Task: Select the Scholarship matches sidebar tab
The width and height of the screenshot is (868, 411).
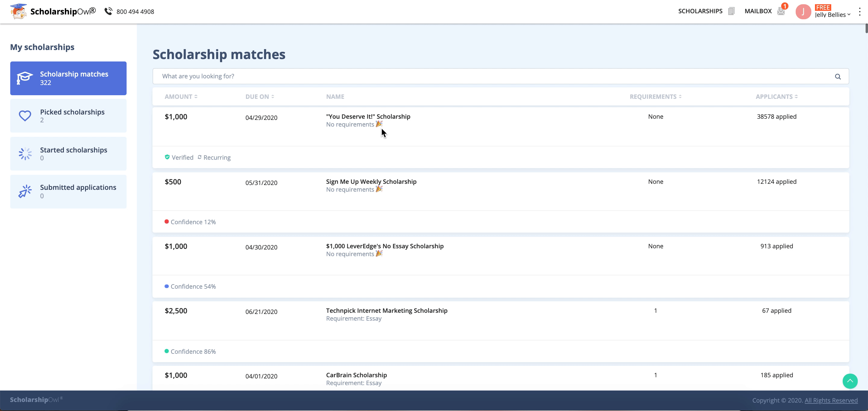Action: click(68, 78)
